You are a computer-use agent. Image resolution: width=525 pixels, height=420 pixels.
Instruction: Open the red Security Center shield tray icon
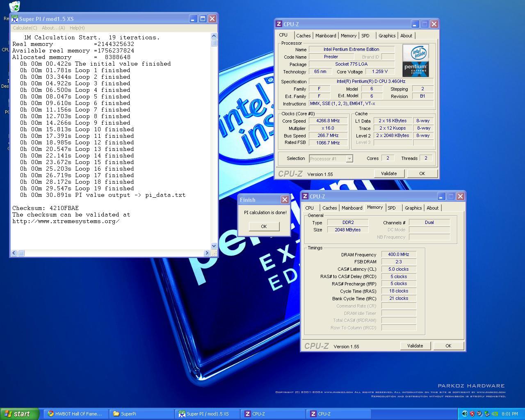click(472, 414)
